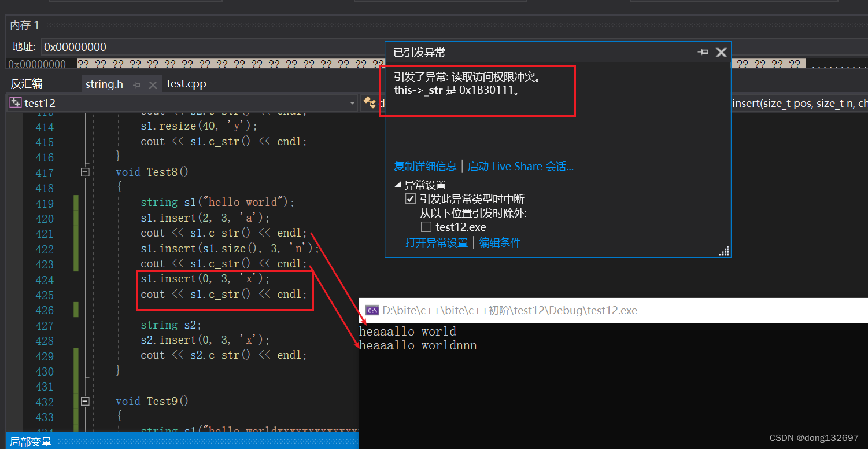Viewport: 868px width, 449px height.
Task: Click the resize grip of exception popup
Action: pyautogui.click(x=724, y=251)
